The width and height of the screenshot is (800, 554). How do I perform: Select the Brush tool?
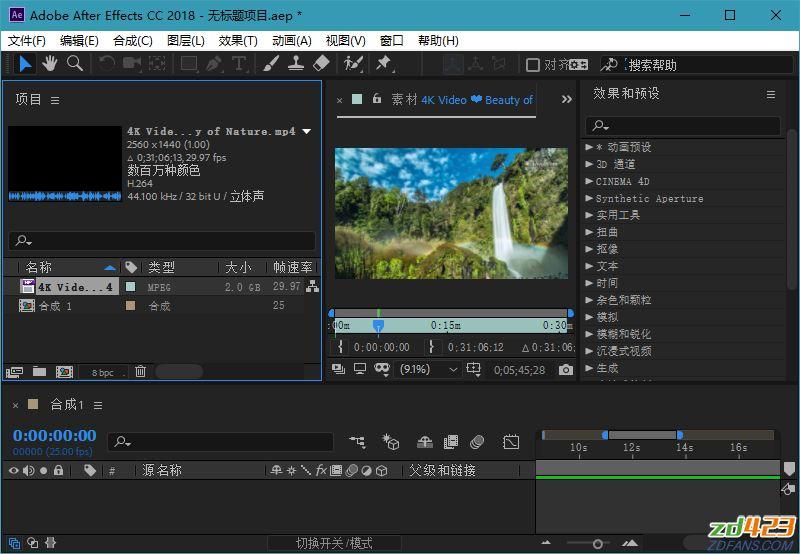[x=271, y=64]
